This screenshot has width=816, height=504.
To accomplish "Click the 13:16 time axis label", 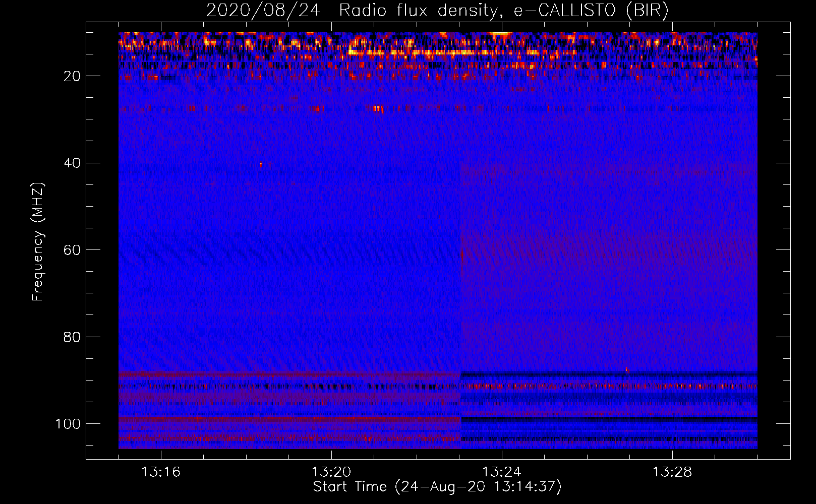I will point(161,472).
